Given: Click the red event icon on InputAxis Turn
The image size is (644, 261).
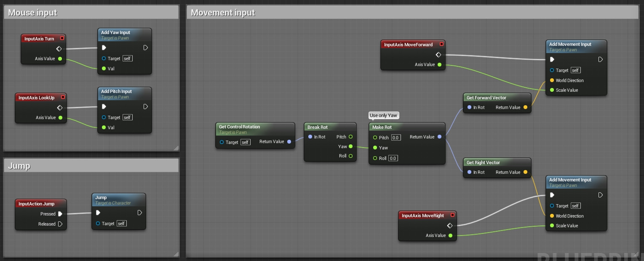Looking at the screenshot, I should [x=62, y=38].
